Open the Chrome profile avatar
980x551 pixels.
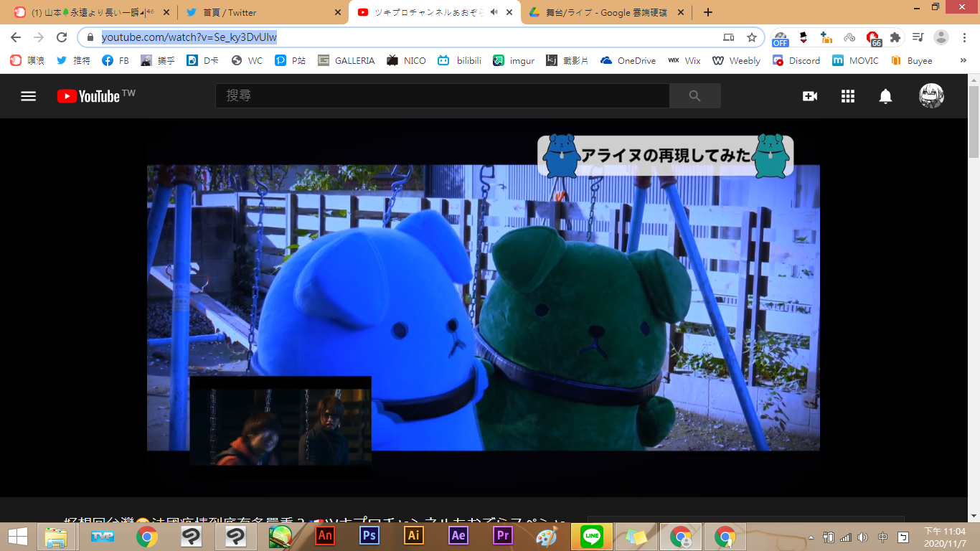point(941,37)
